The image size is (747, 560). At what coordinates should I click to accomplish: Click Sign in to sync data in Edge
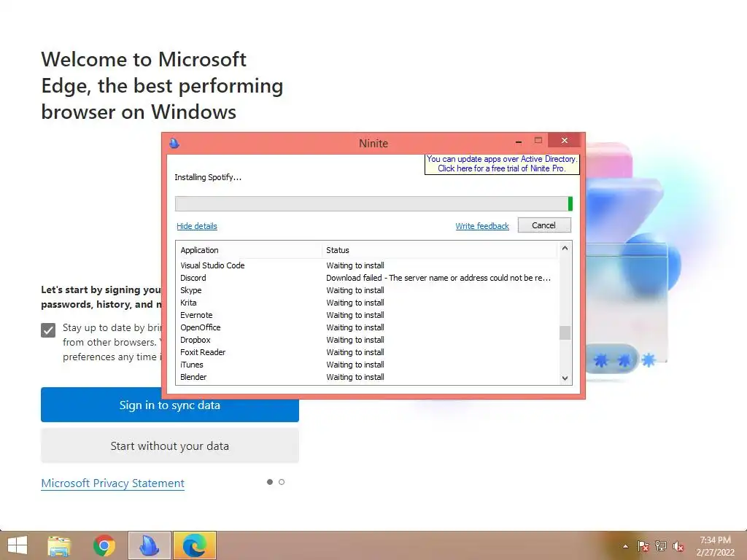(169, 405)
